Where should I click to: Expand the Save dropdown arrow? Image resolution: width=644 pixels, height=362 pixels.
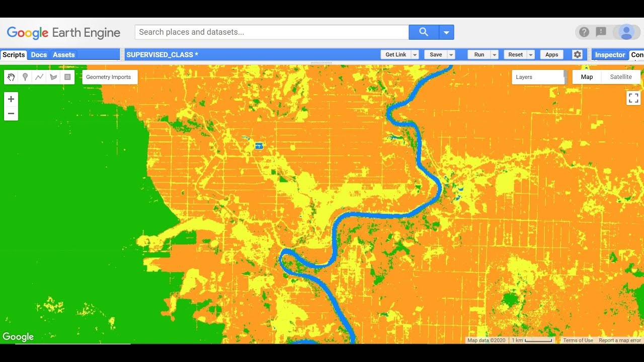[451, 55]
